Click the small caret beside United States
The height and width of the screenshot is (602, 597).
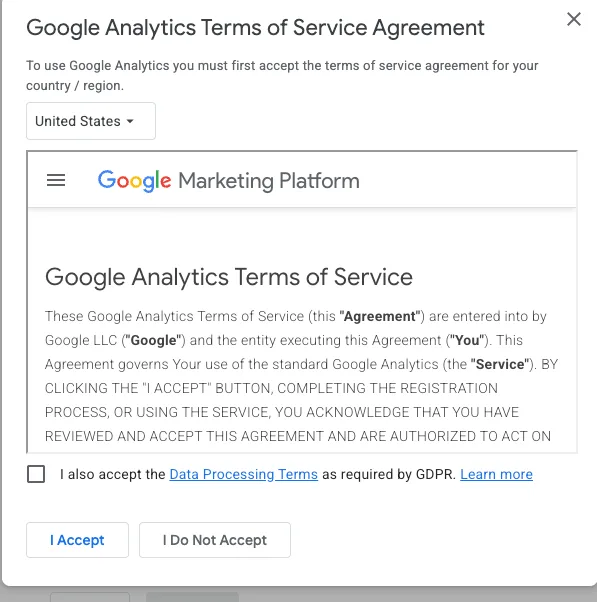click(x=130, y=121)
